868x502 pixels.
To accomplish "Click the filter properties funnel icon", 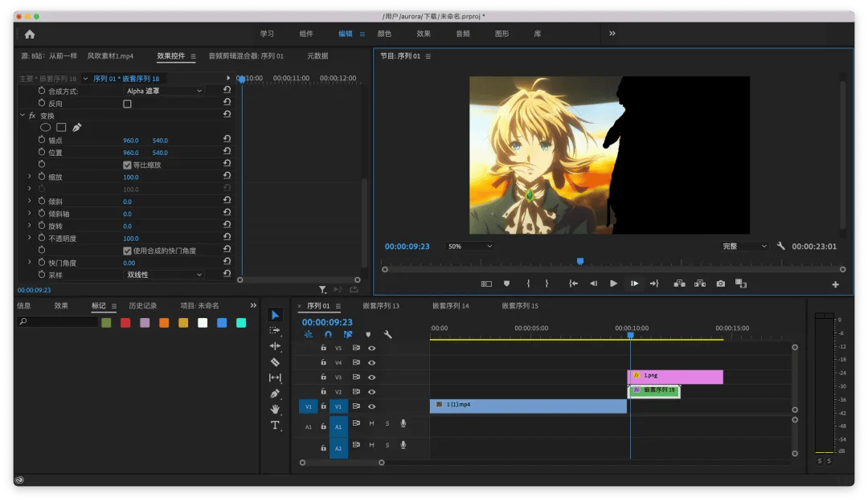I will [322, 289].
